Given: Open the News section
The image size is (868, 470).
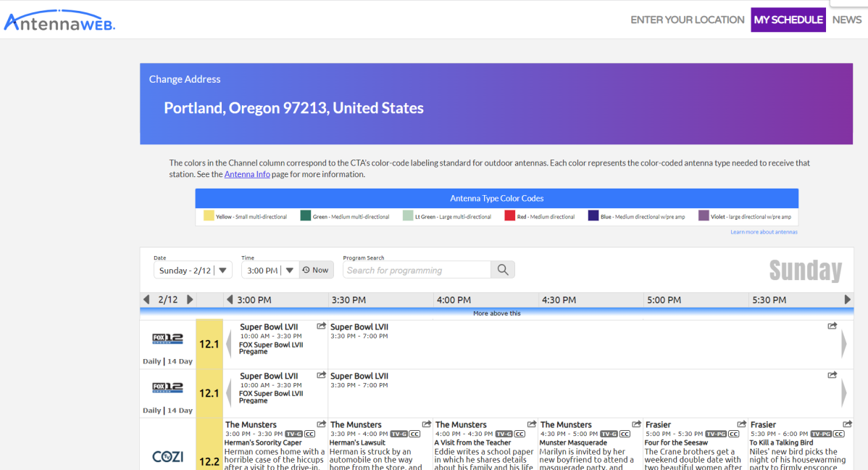Looking at the screenshot, I should [846, 20].
